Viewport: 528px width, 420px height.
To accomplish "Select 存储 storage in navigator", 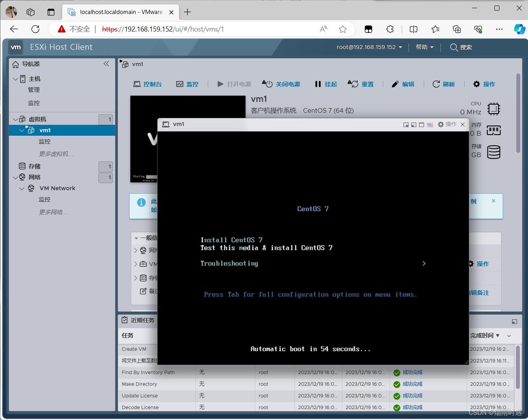I will 34,166.
